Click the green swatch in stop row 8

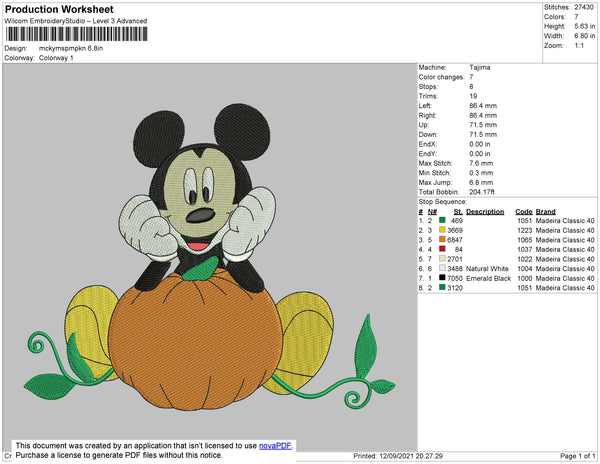tap(442, 287)
